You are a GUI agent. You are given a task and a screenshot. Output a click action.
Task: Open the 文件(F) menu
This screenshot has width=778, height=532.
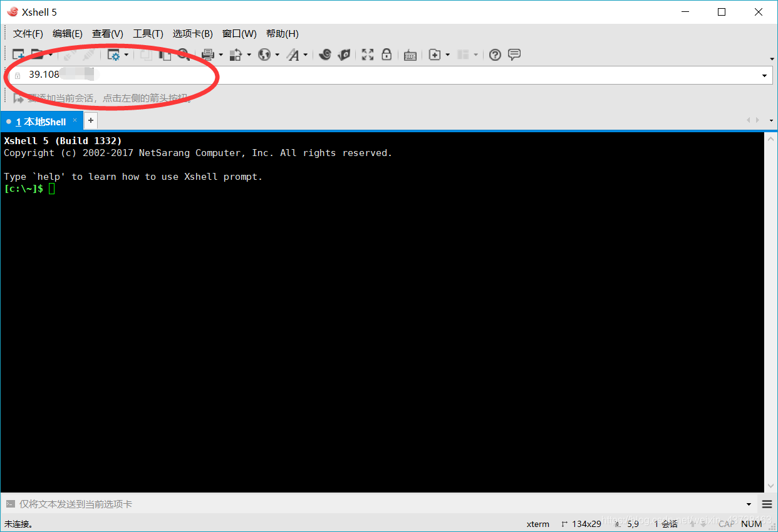pyautogui.click(x=28, y=34)
